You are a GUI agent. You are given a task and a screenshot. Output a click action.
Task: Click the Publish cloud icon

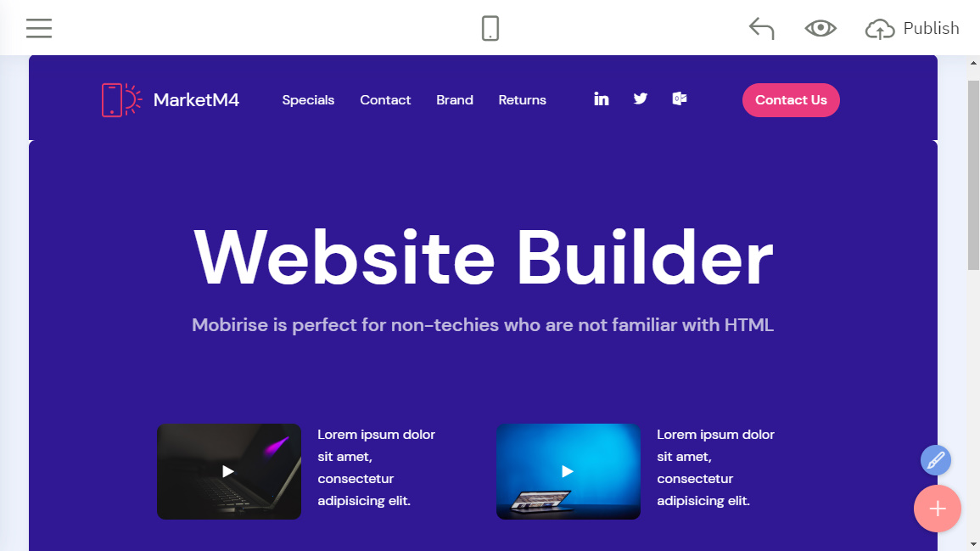[x=879, y=29]
